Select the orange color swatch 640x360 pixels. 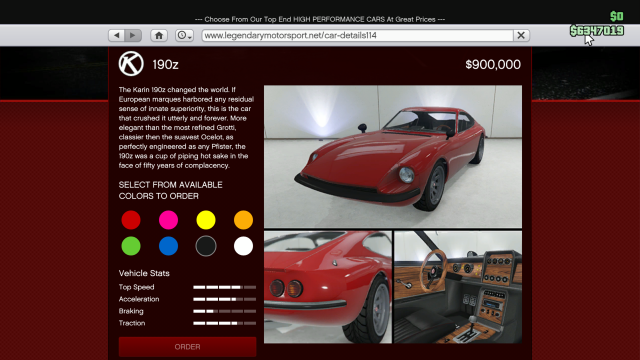click(x=243, y=220)
